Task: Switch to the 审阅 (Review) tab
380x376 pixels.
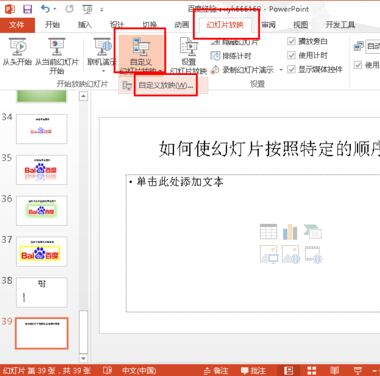Action: coord(269,25)
